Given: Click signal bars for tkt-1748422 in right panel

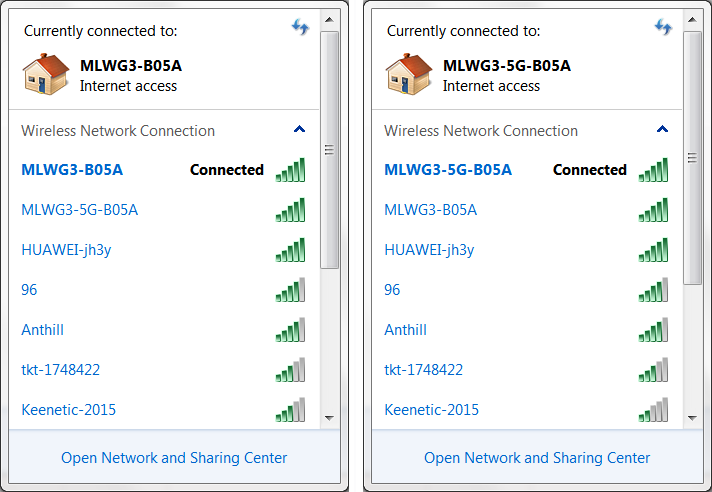Looking at the screenshot, I should [653, 370].
